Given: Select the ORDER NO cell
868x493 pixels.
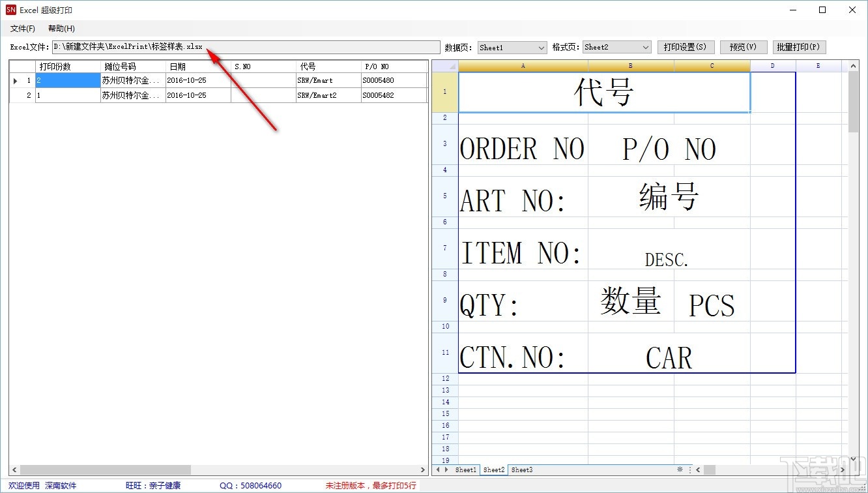Looking at the screenshot, I should coord(523,144).
